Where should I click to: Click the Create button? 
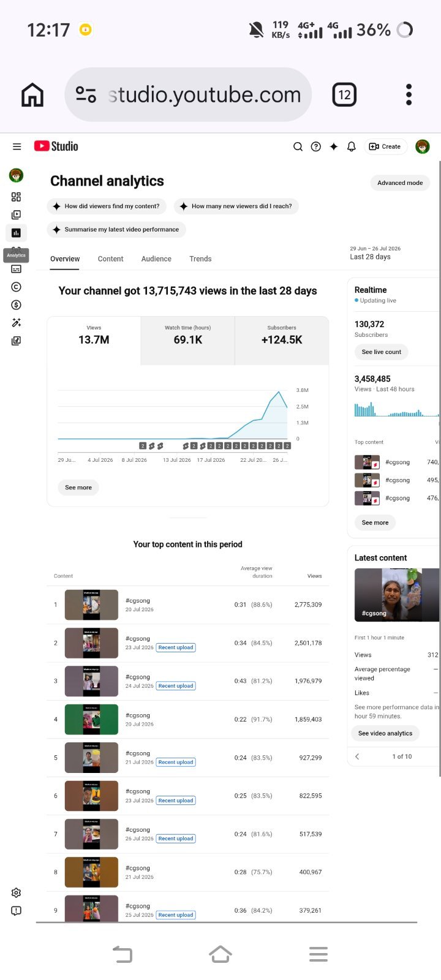pos(385,146)
